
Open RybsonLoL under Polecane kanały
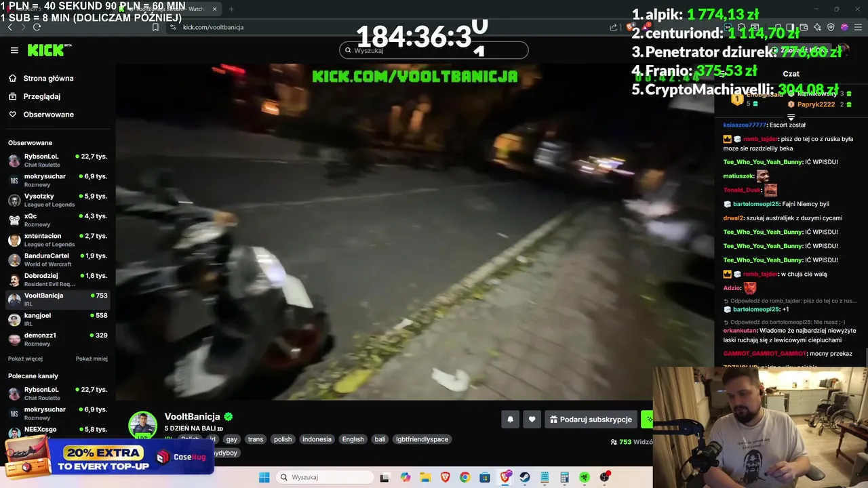(58, 394)
